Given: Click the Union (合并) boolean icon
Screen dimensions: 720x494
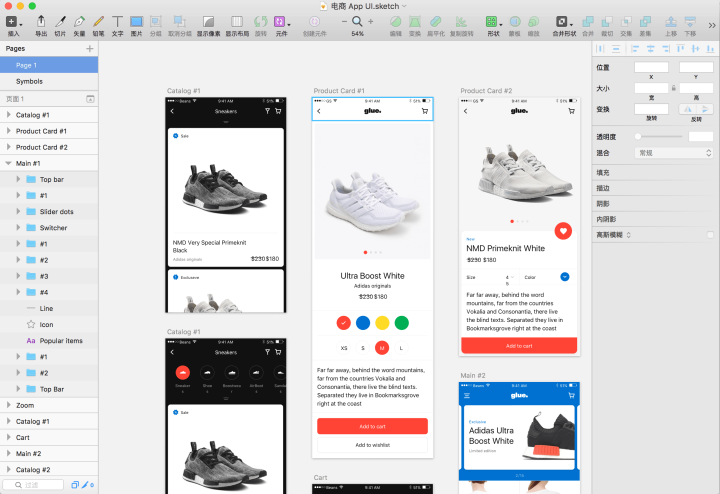Looking at the screenshot, I should 588,22.
